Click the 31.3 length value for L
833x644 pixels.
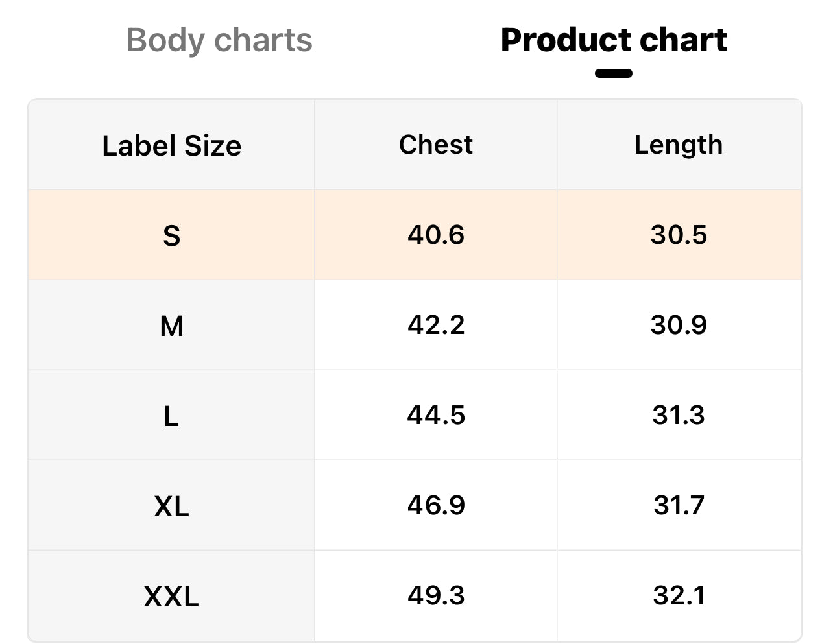pos(679,415)
